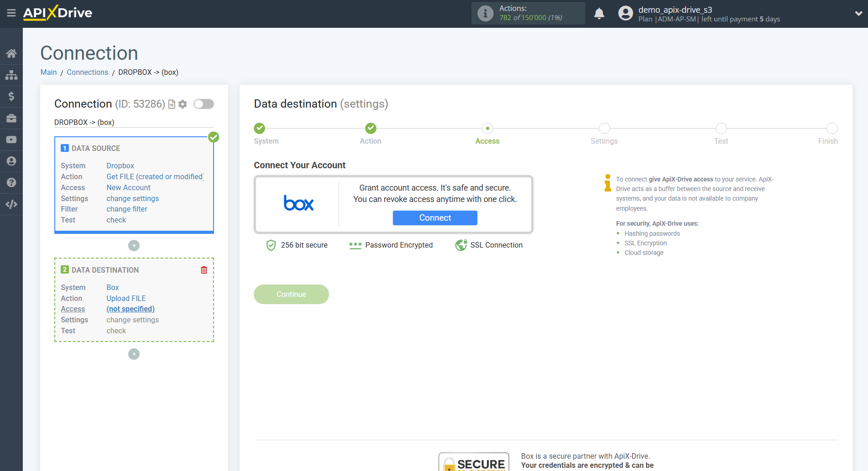Open the user profile icon in sidebar
This screenshot has width=868, height=471.
[x=11, y=161]
